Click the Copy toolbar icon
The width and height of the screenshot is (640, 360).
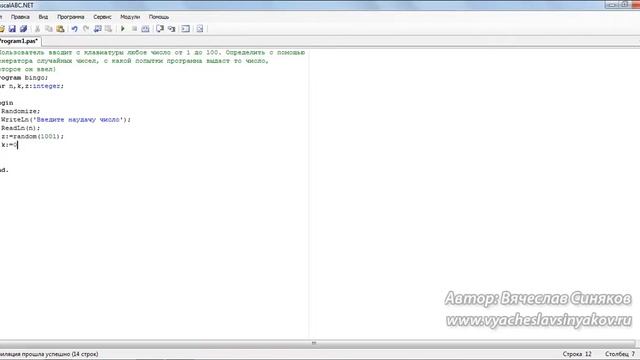[x=49, y=29]
